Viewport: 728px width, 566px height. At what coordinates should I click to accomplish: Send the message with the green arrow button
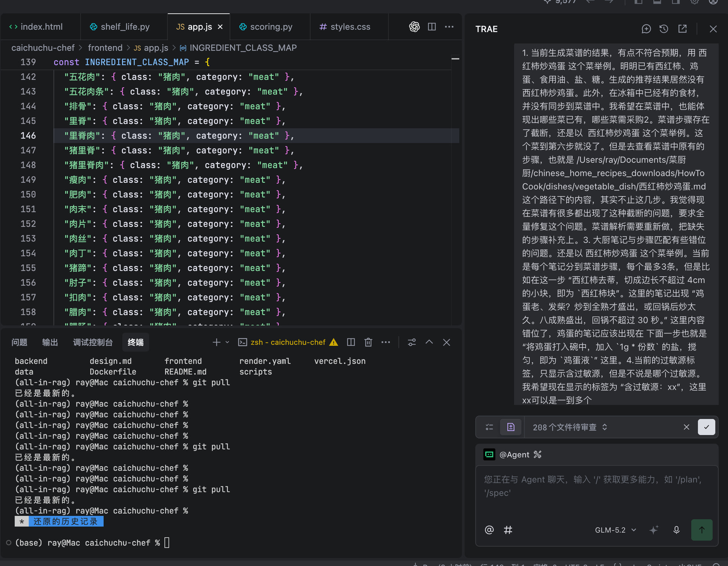tap(702, 530)
